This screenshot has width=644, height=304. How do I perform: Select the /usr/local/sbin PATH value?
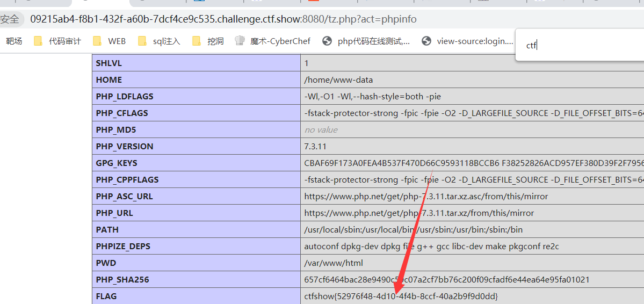(413, 229)
